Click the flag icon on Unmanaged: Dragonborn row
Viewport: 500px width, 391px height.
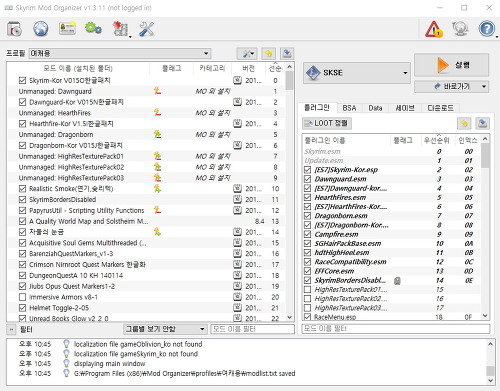[157, 134]
